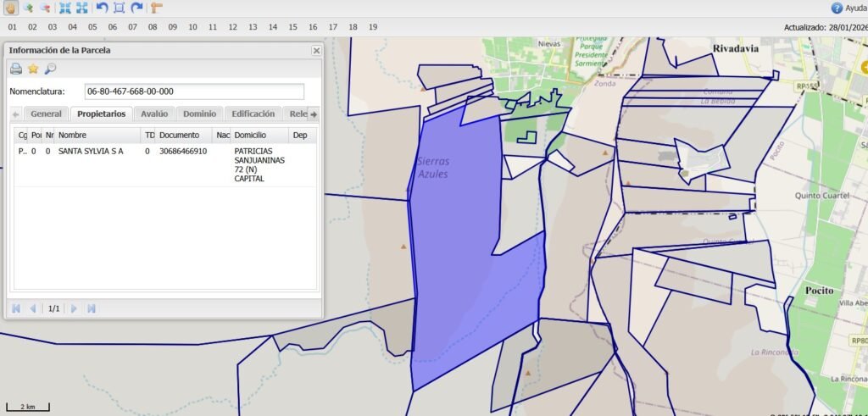868x416 pixels.
Task: Mark parcel with star favorite icon
Action: click(33, 69)
